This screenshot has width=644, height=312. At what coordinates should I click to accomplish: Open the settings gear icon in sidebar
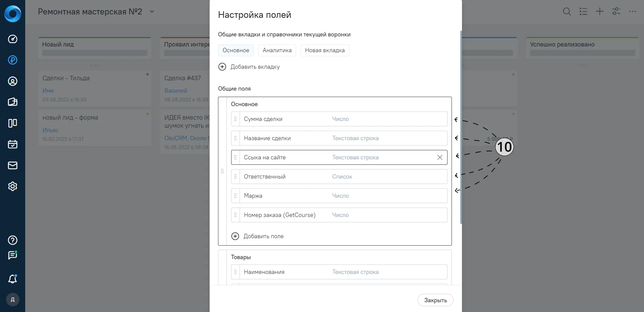coord(12,186)
